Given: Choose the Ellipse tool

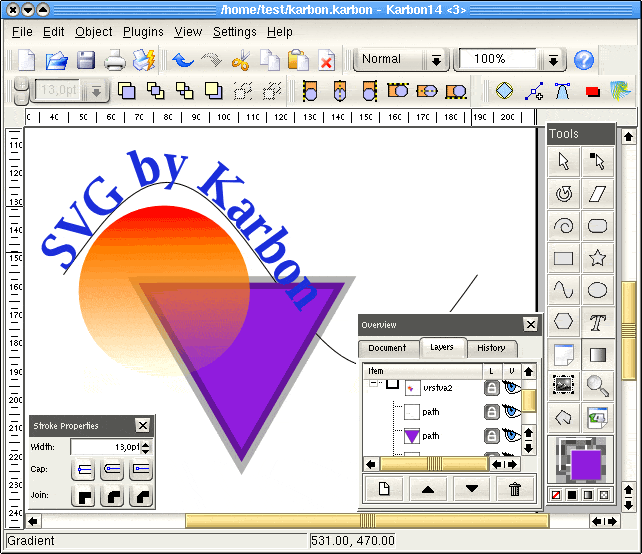Looking at the screenshot, I should (597, 290).
